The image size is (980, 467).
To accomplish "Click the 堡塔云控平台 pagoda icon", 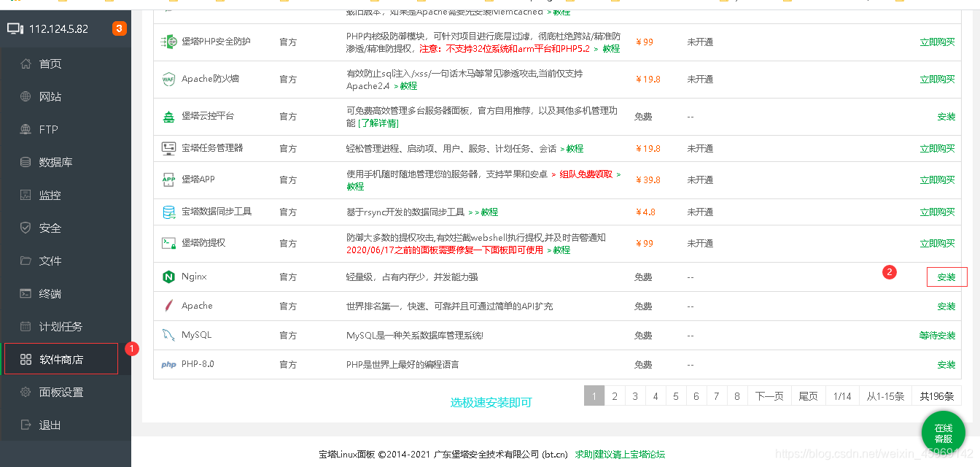I will click(x=168, y=117).
